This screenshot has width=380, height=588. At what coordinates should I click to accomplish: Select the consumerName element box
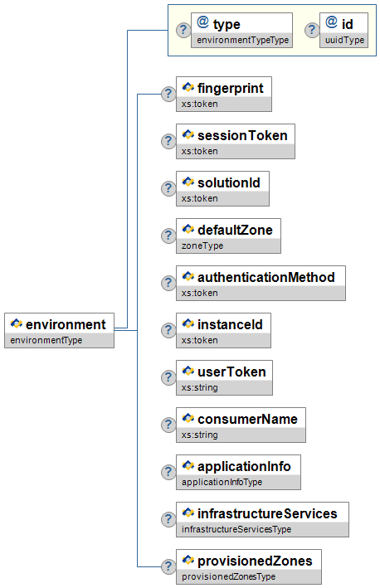pos(241,425)
